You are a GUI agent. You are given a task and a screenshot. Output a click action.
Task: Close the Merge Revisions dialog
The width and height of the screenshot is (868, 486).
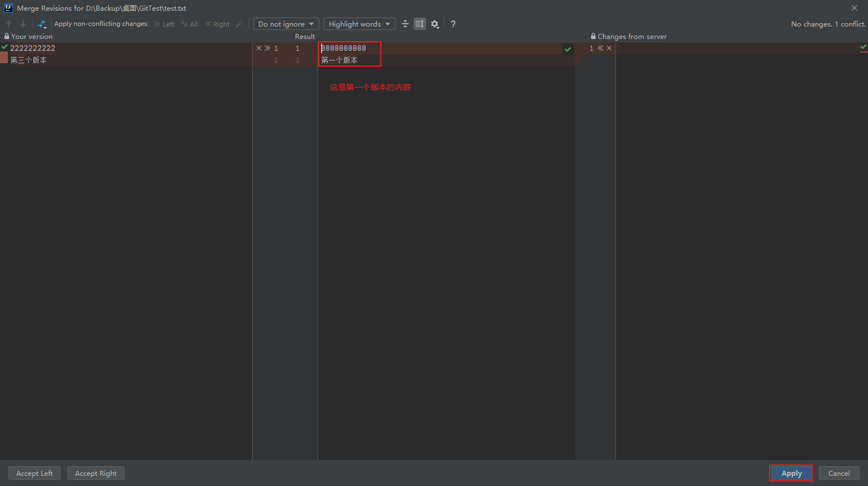click(x=854, y=8)
